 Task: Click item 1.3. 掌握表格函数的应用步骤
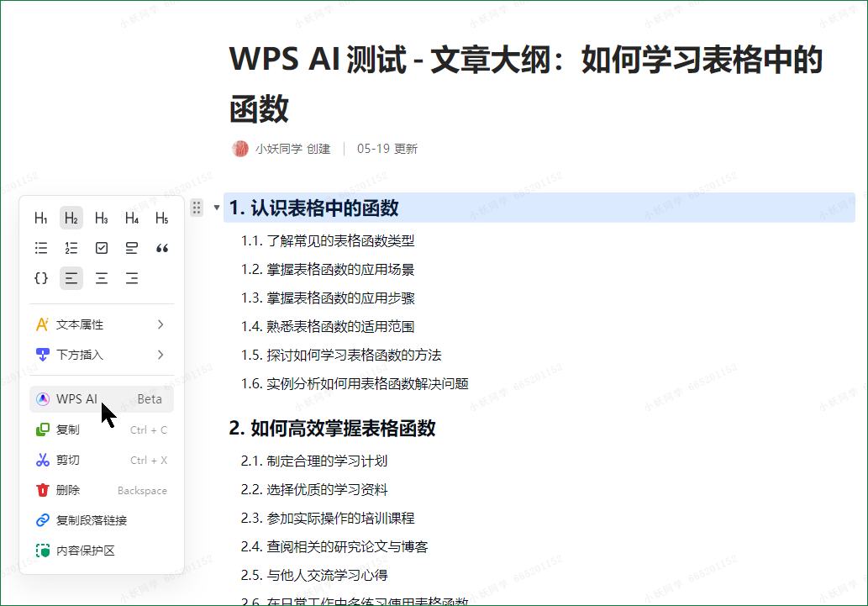click(328, 298)
